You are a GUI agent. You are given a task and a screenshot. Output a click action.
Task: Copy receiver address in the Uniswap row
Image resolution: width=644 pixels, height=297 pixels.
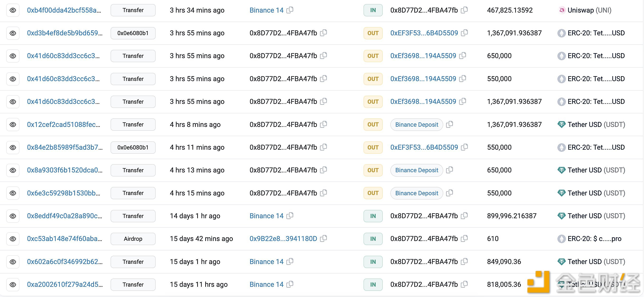[464, 10]
